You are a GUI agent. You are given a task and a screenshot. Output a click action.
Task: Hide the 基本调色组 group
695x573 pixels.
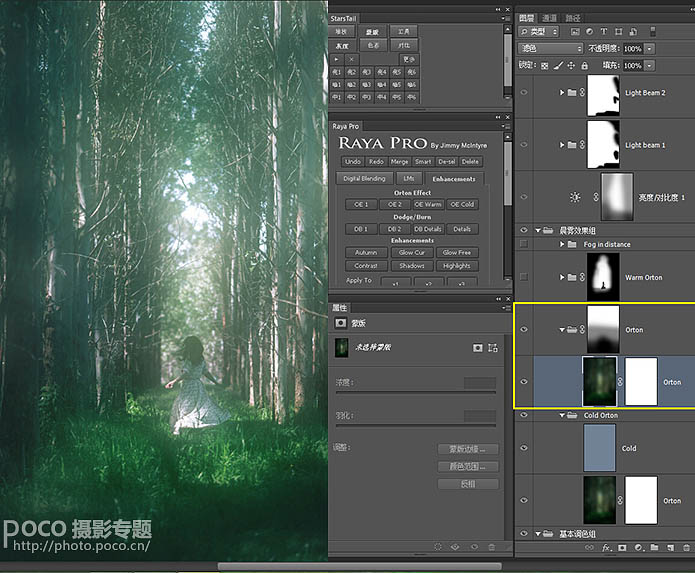[x=524, y=534]
